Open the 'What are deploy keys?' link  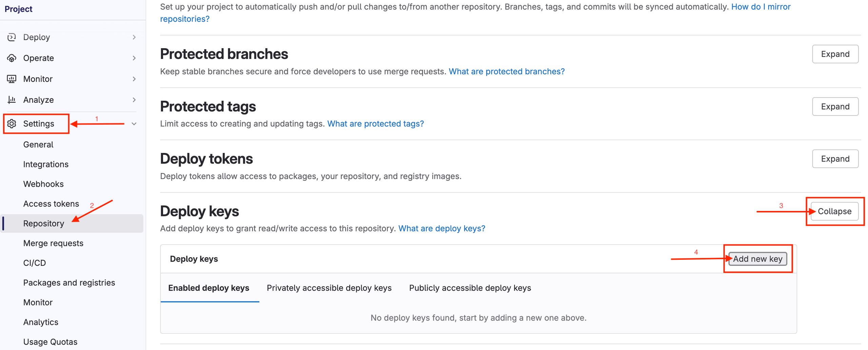[442, 228]
